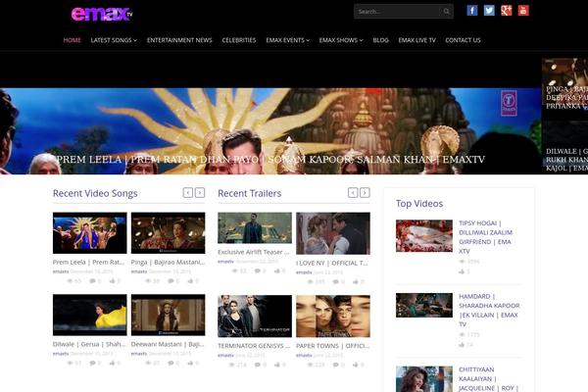The height and width of the screenshot is (392, 588).
Task: Click views eye icon under Prem Leela video
Action: click(70, 280)
